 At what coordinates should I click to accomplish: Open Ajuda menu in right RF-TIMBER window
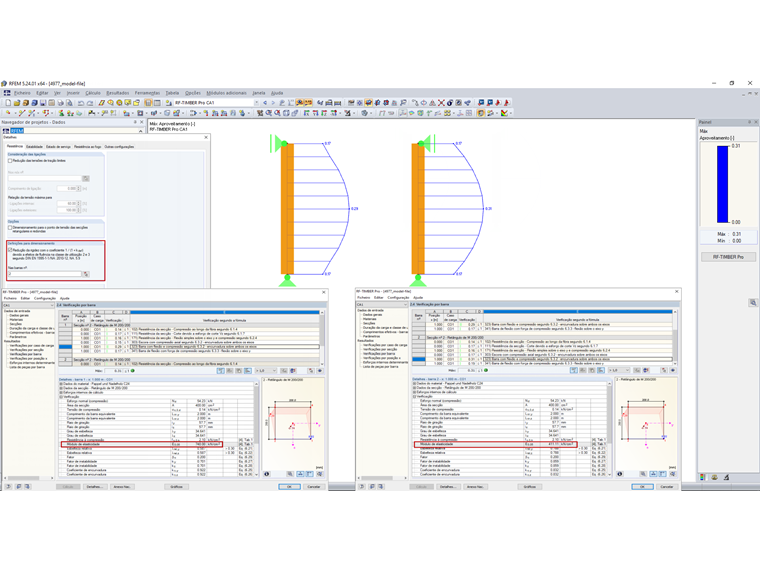418,298
